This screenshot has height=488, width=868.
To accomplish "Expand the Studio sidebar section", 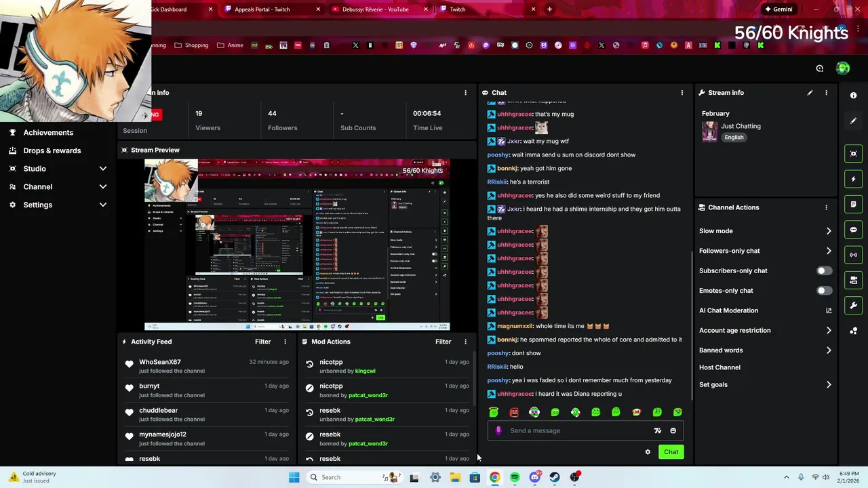I will 103,169.
